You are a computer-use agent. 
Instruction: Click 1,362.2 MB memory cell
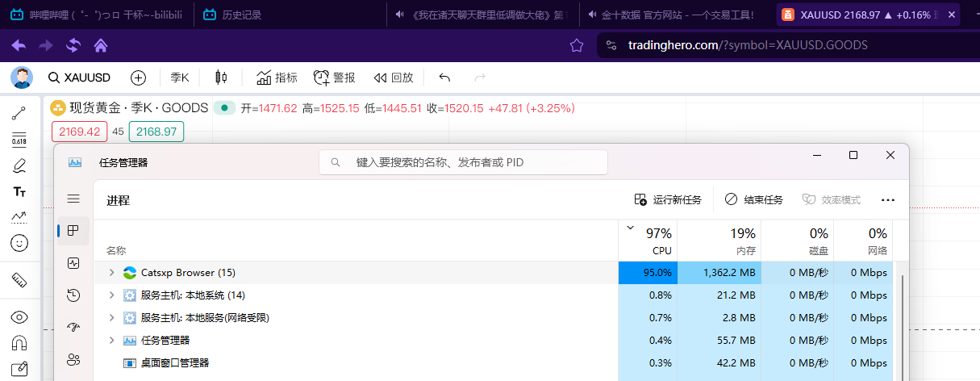point(719,273)
